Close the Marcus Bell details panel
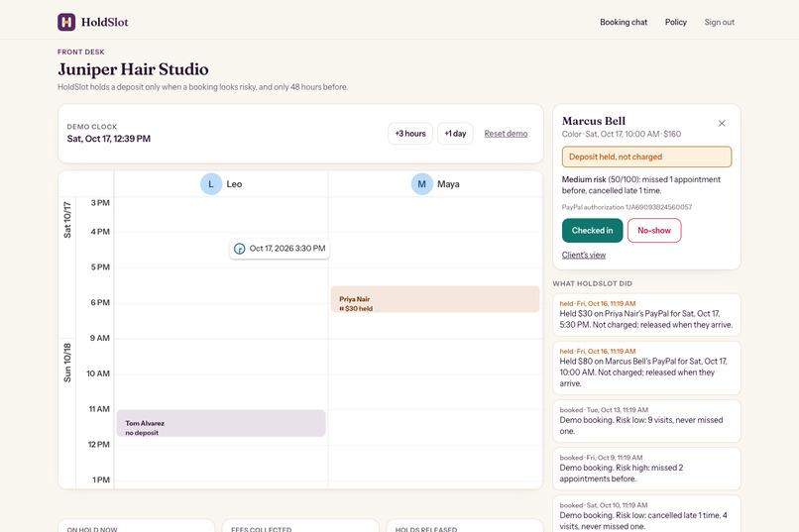 (x=722, y=123)
